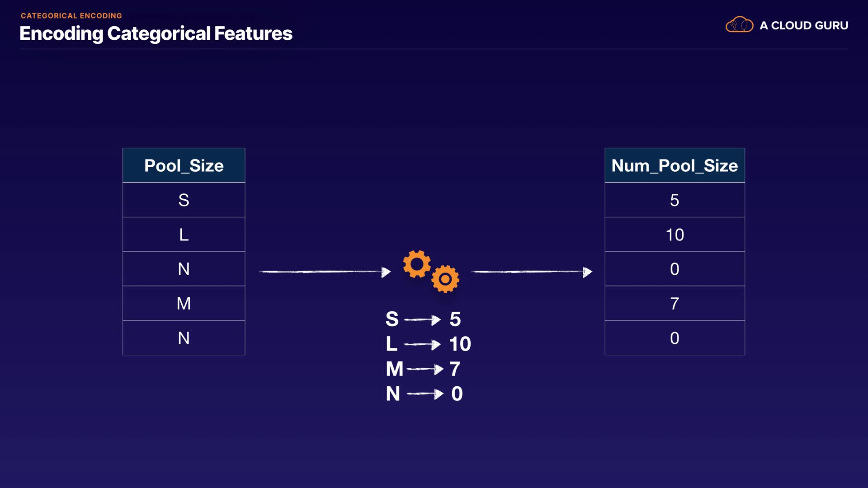Click the arrow in the S to 5 mapping
This screenshot has width=868, height=488.
coord(422,319)
